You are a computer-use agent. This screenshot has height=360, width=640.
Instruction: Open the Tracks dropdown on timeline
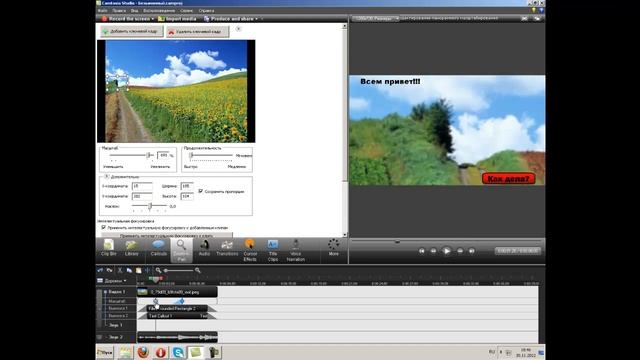click(112, 281)
